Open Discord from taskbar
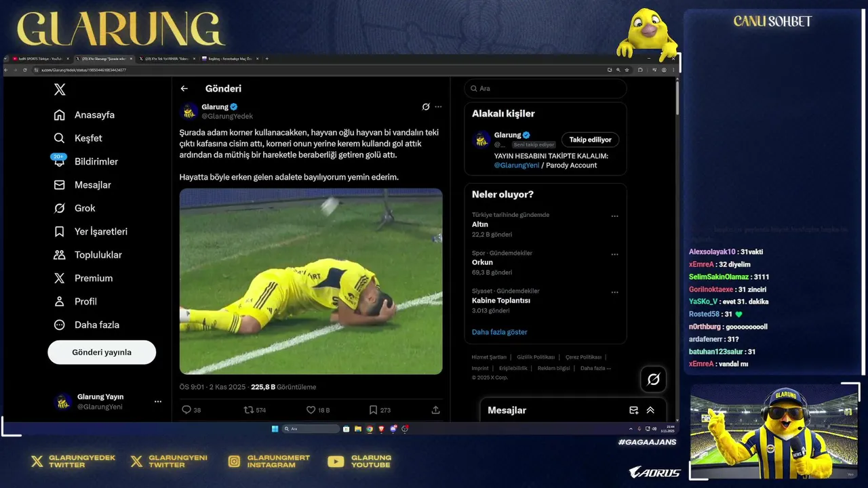 [x=393, y=429]
